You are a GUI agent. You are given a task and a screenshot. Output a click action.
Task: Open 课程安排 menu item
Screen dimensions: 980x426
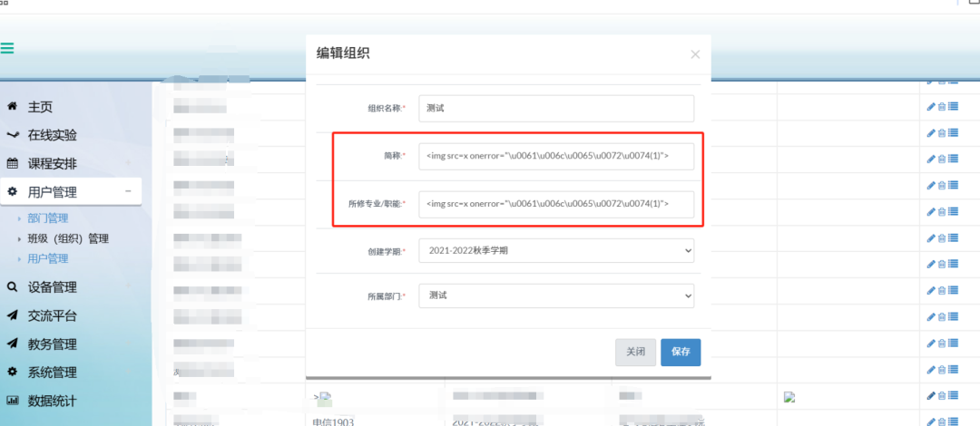coord(53,164)
